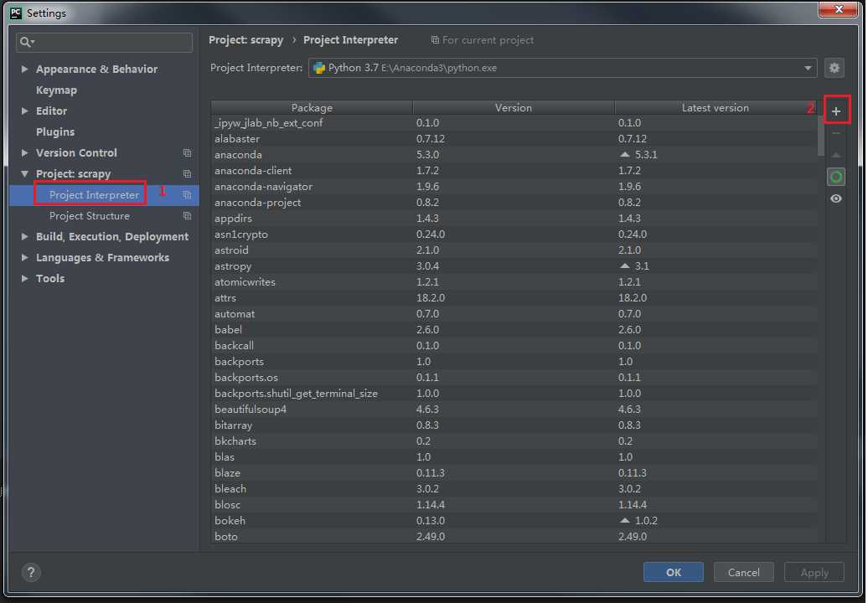This screenshot has height=603, width=868.
Task: Sort by the Version column header
Action: tap(513, 108)
